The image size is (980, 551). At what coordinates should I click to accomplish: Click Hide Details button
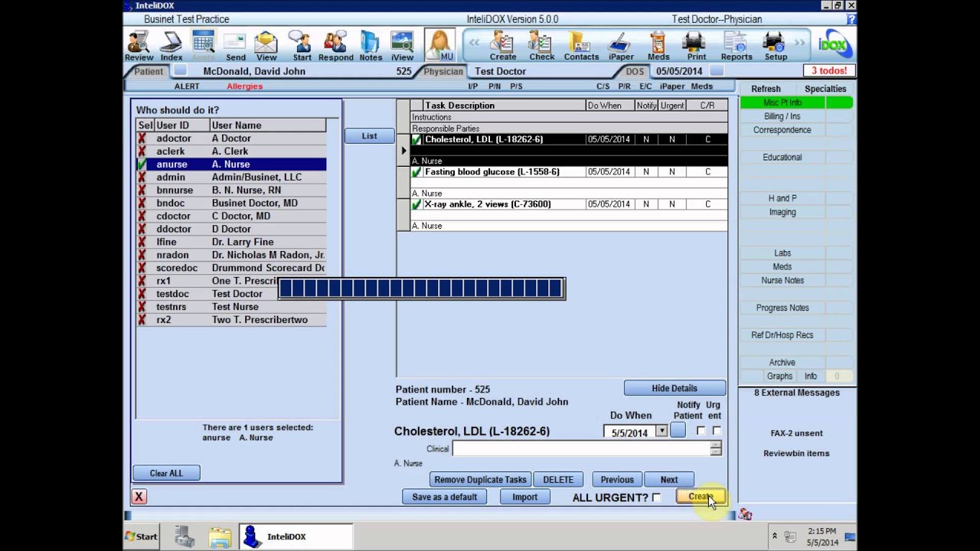point(674,388)
